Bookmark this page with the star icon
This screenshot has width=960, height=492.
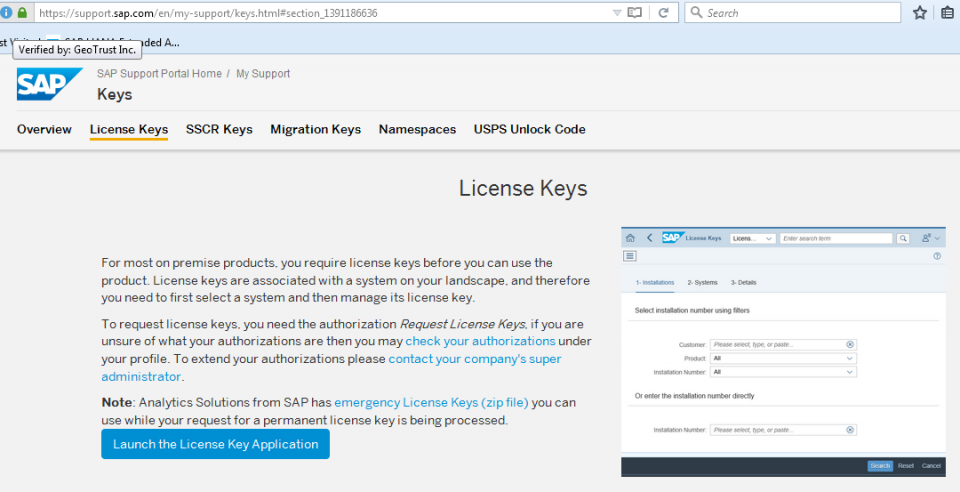tap(920, 13)
